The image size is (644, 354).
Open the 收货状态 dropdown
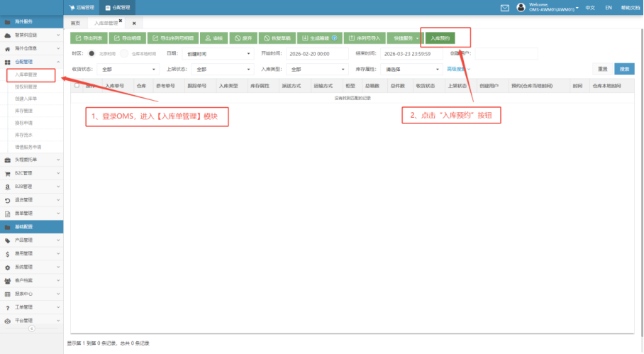pyautogui.click(x=126, y=70)
